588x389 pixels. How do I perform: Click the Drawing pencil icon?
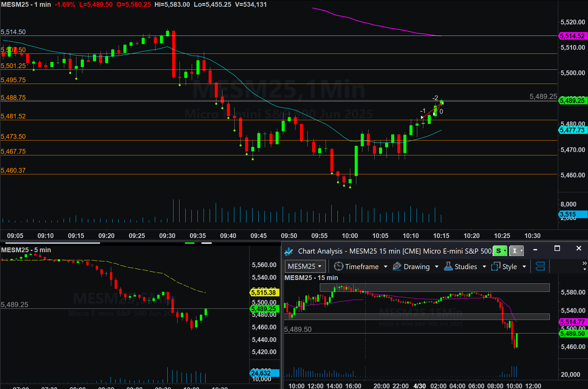(x=397, y=266)
